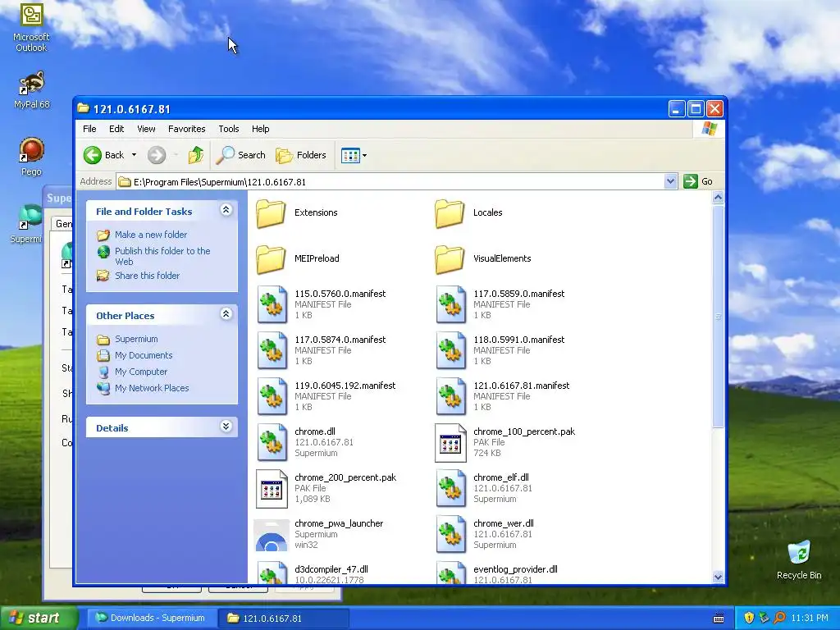Switch to Downloads - Supermium taskbar button
840x630 pixels.
[151, 618]
